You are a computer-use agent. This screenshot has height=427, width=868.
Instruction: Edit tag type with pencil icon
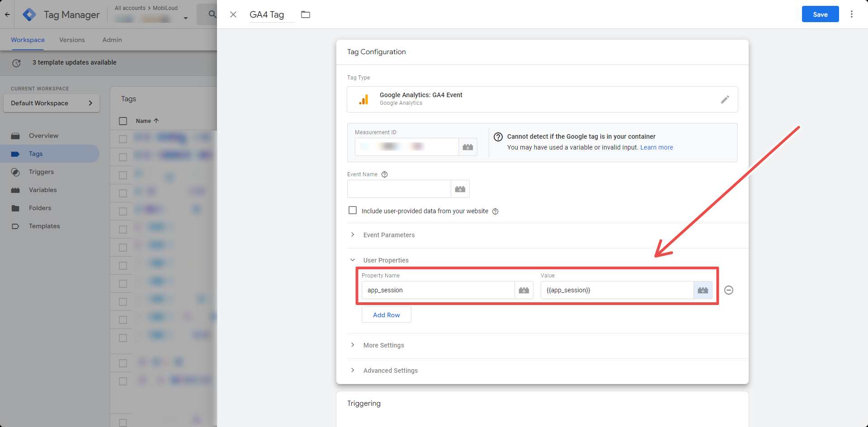click(725, 99)
